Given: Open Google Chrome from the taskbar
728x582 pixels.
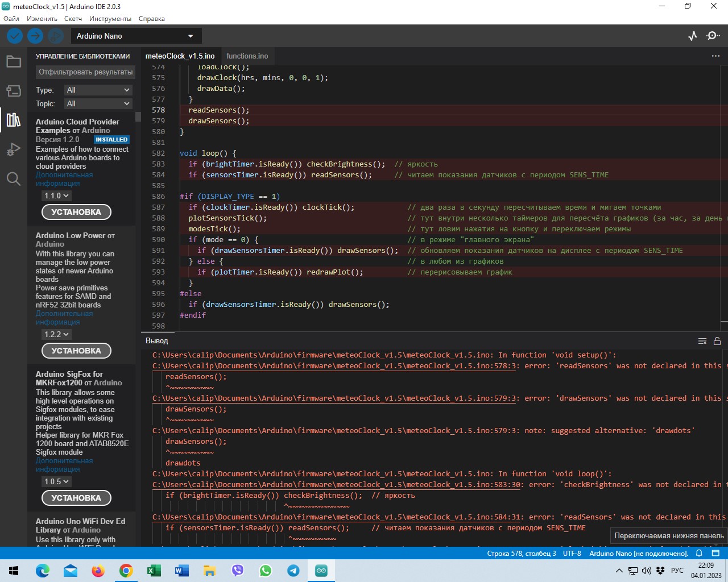Looking at the screenshot, I should [x=126, y=571].
